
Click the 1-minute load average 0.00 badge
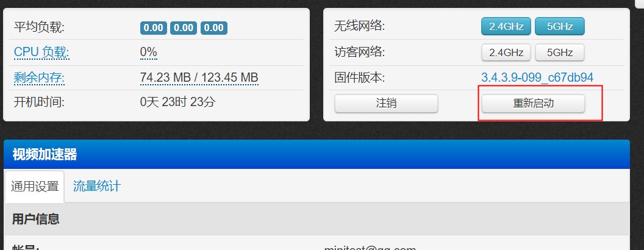point(154,28)
